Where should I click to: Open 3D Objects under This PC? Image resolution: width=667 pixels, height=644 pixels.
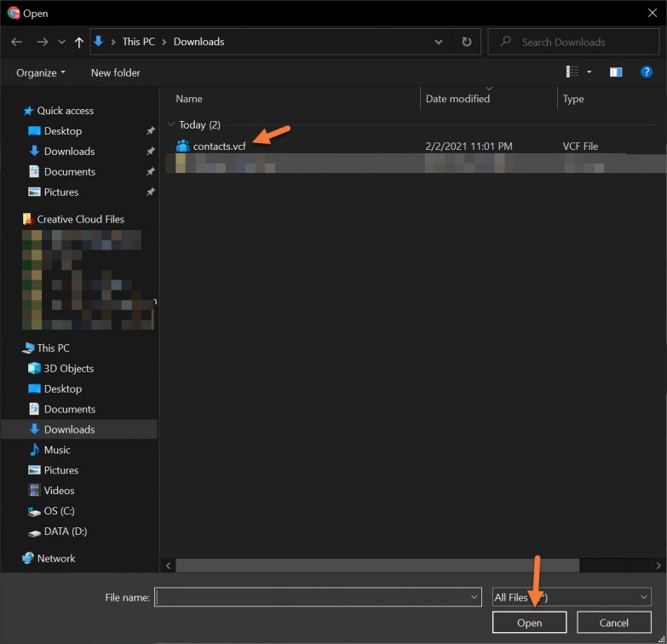click(x=68, y=369)
